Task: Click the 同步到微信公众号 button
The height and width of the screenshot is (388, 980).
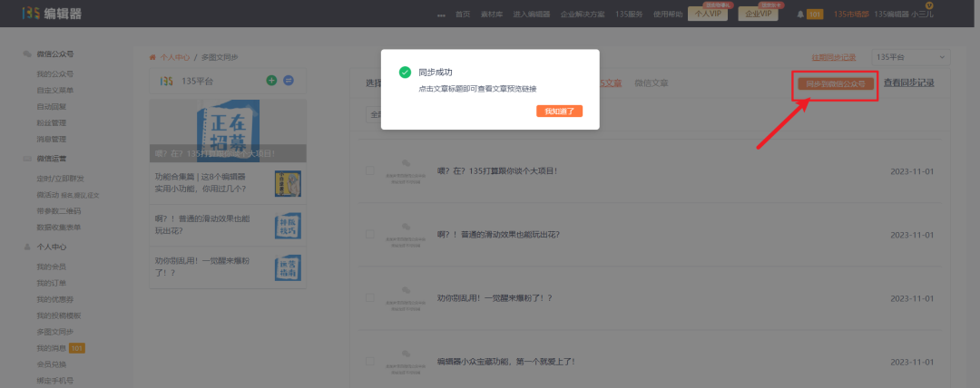Action: [x=836, y=83]
